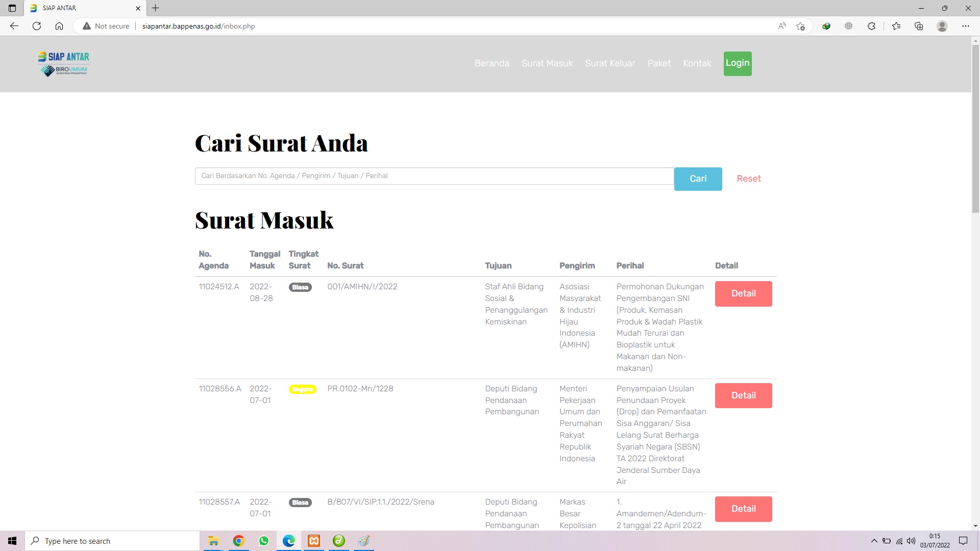Go to browser home page icon

pos(59,26)
